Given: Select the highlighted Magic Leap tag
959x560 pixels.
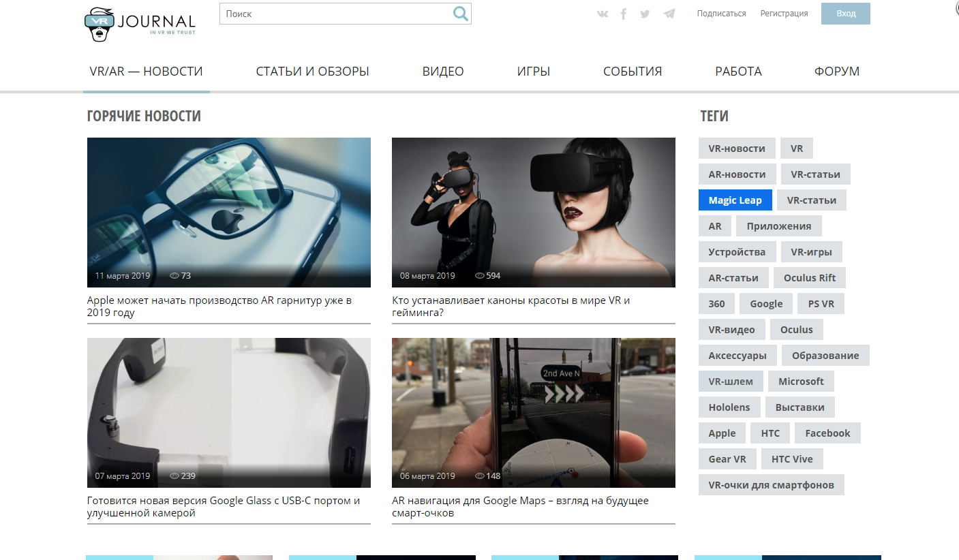Looking at the screenshot, I should 735,200.
